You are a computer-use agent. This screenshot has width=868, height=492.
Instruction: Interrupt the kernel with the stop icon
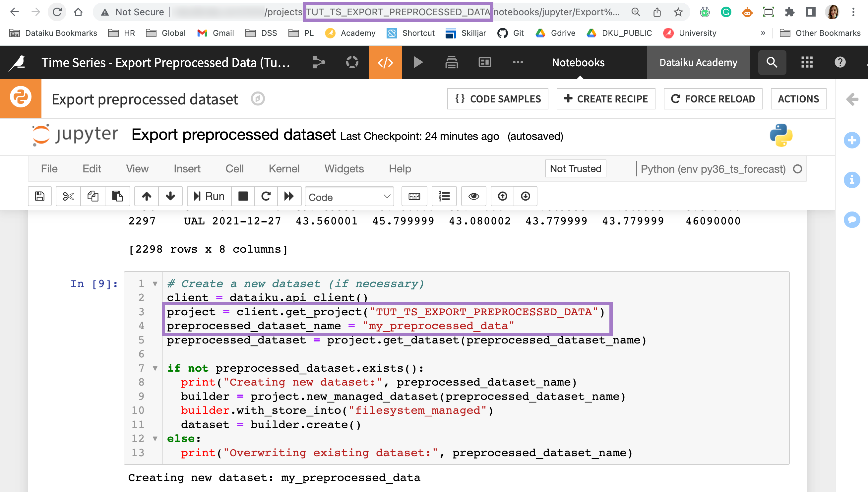click(x=243, y=196)
